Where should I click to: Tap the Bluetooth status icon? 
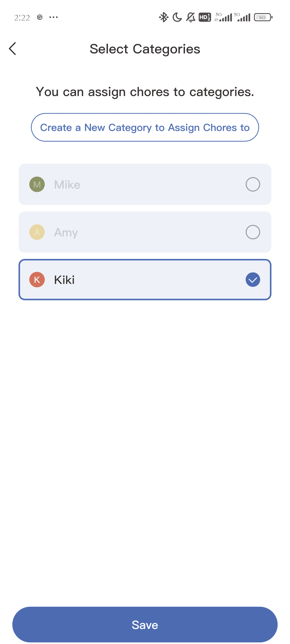click(x=164, y=17)
